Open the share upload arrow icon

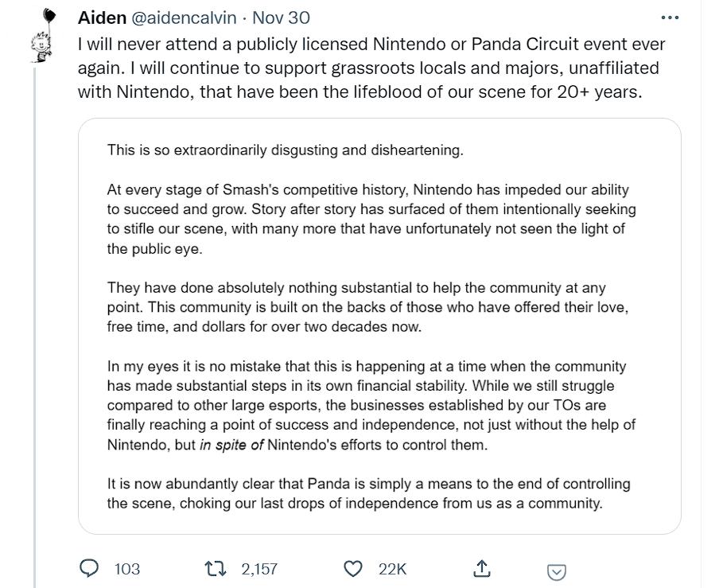pos(482,568)
